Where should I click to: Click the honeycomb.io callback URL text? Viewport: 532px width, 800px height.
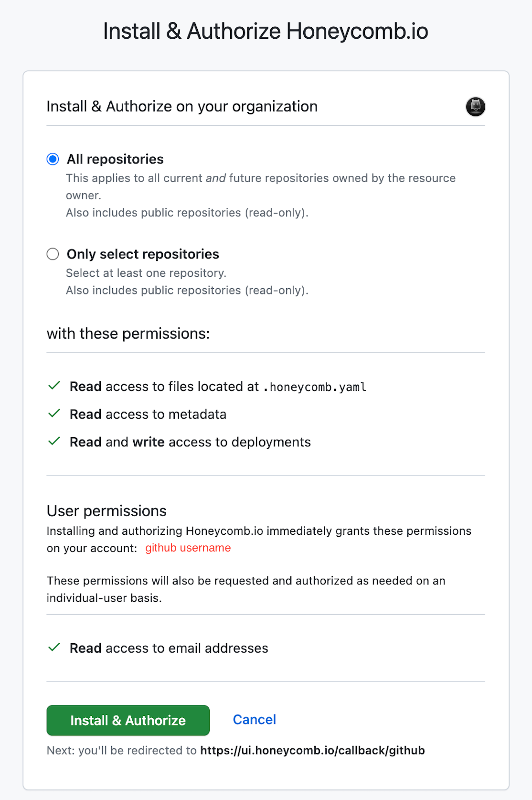(312, 750)
